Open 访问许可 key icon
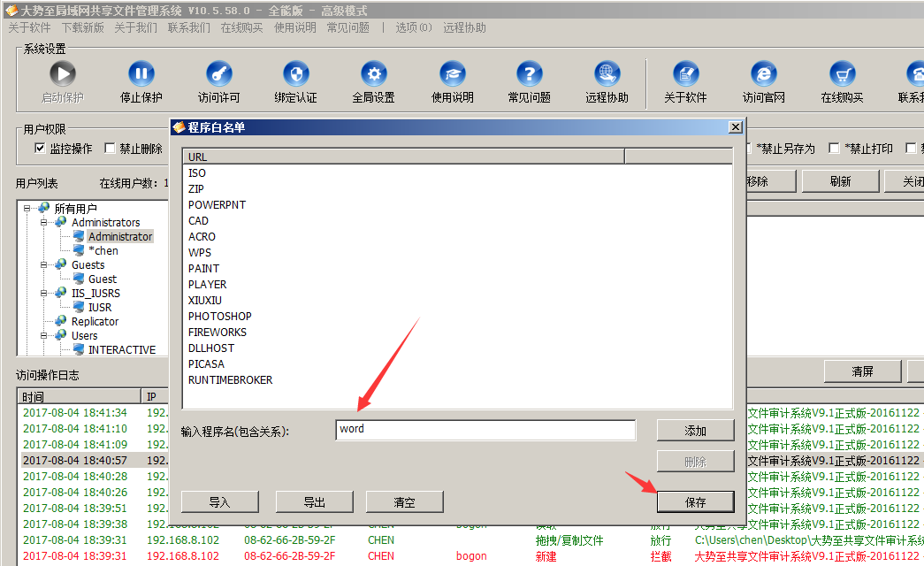 [x=218, y=74]
